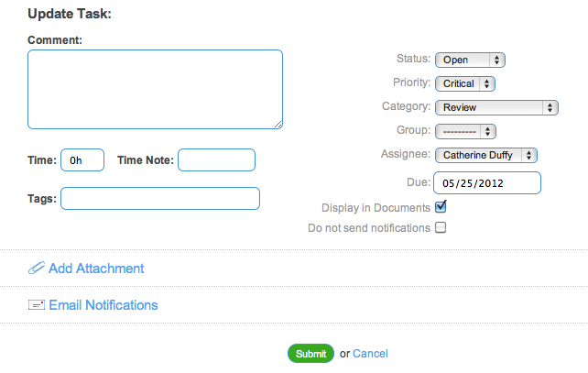Click the Tags input field
The image size is (588, 373).
160,199
